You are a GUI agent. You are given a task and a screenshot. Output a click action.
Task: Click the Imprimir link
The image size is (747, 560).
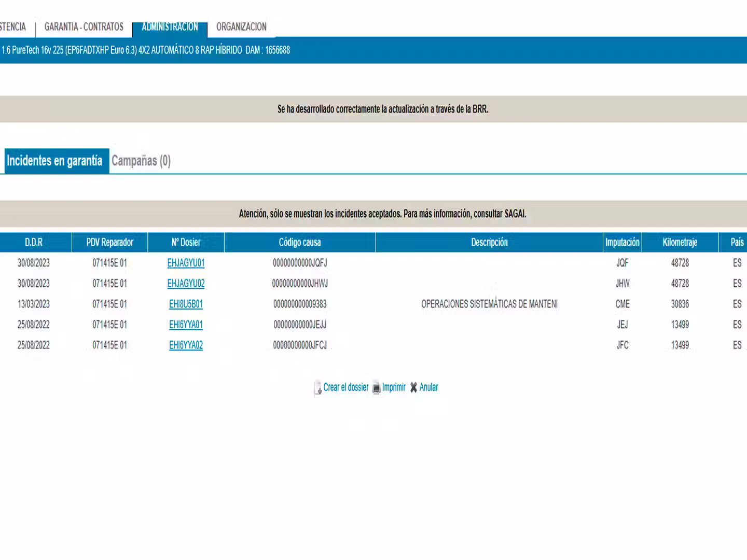point(394,387)
